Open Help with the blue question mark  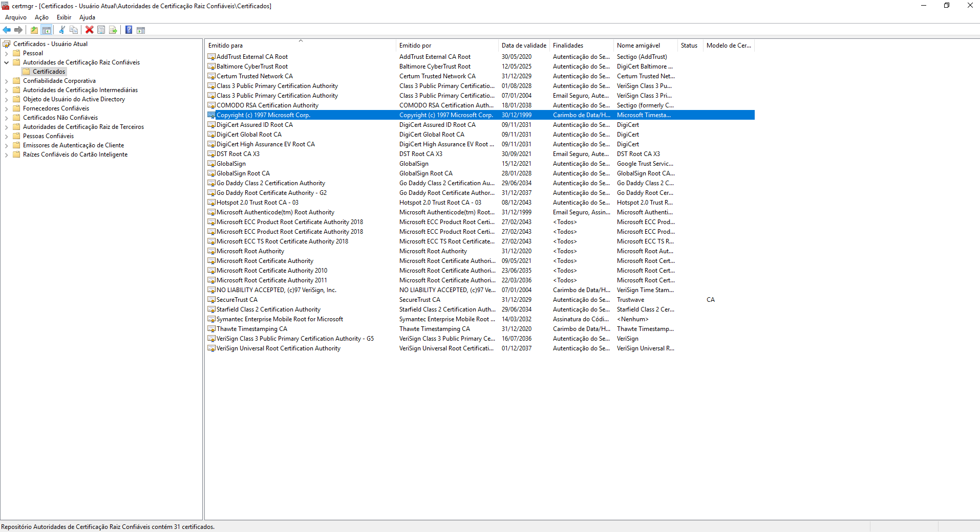pos(129,30)
